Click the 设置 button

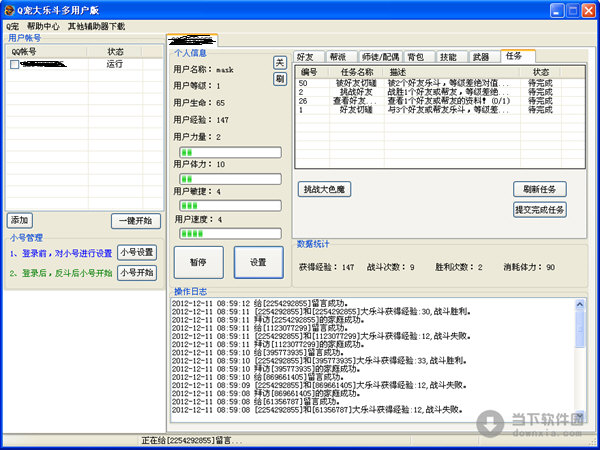pyautogui.click(x=259, y=262)
